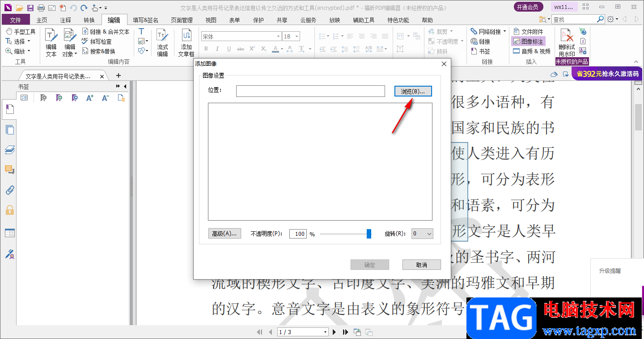644x339 pixels.
Task: Click the opacity percentage field showing 100
Action: pos(298,234)
